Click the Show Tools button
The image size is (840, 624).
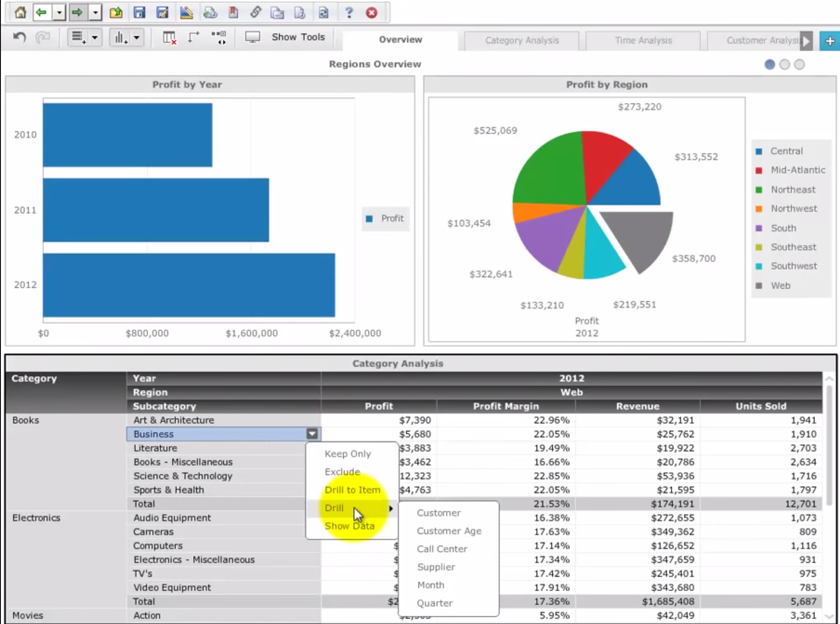tap(298, 37)
